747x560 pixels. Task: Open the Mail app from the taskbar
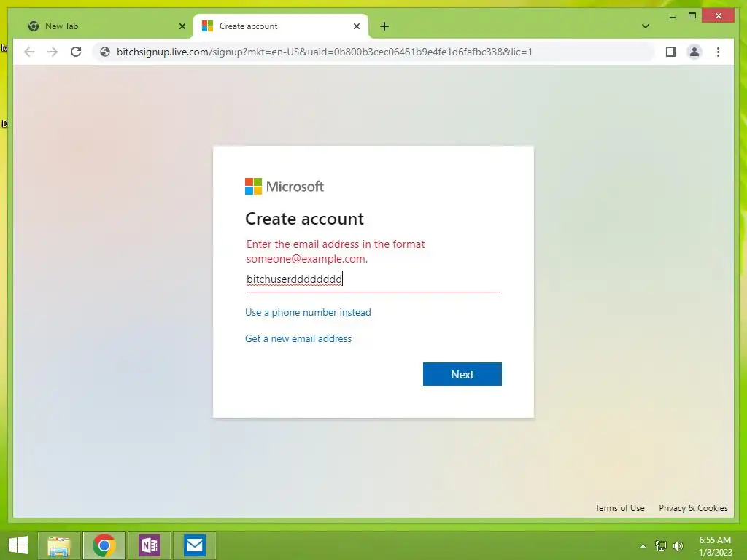194,545
